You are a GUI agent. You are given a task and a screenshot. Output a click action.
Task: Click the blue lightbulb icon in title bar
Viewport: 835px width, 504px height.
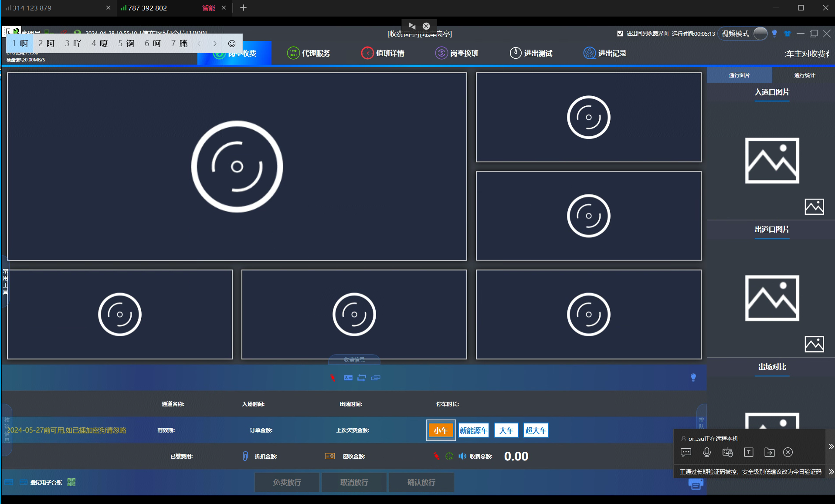tap(774, 34)
